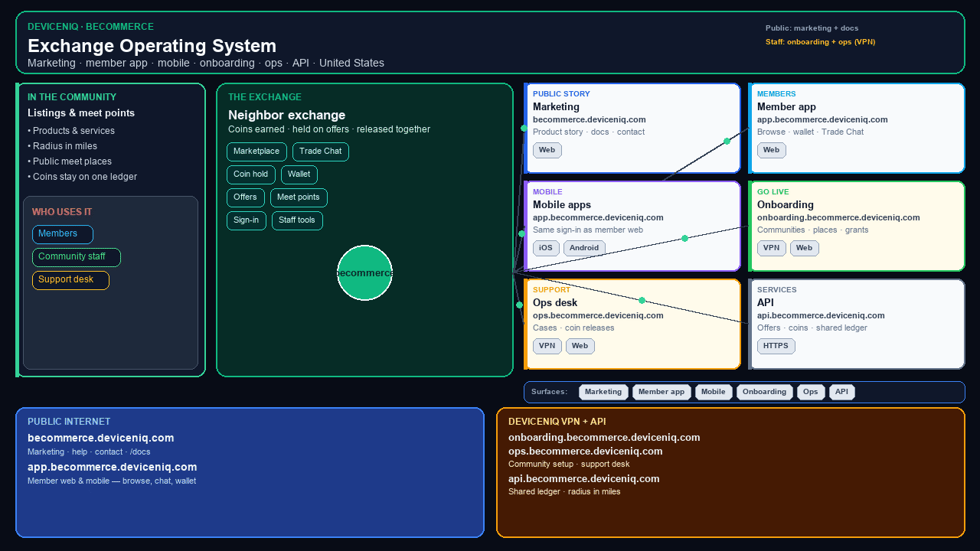
Task: Click the Neighbor exchange heading
Action: (286, 116)
